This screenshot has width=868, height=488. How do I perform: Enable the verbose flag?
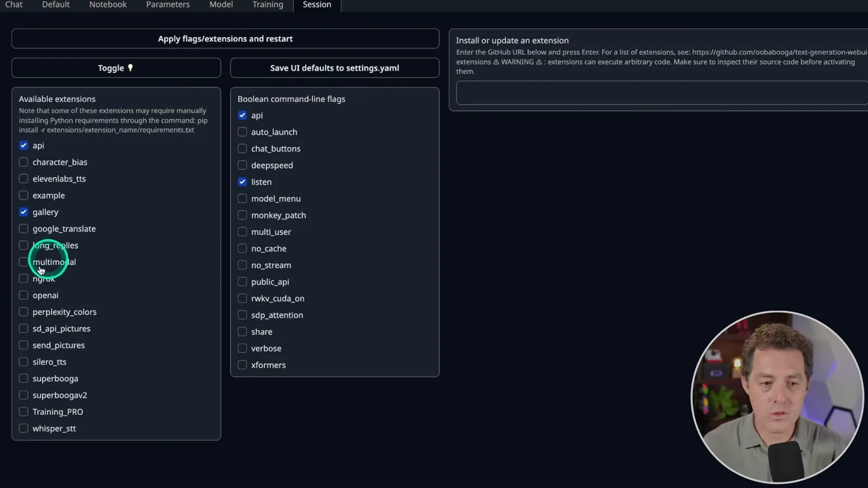point(242,349)
